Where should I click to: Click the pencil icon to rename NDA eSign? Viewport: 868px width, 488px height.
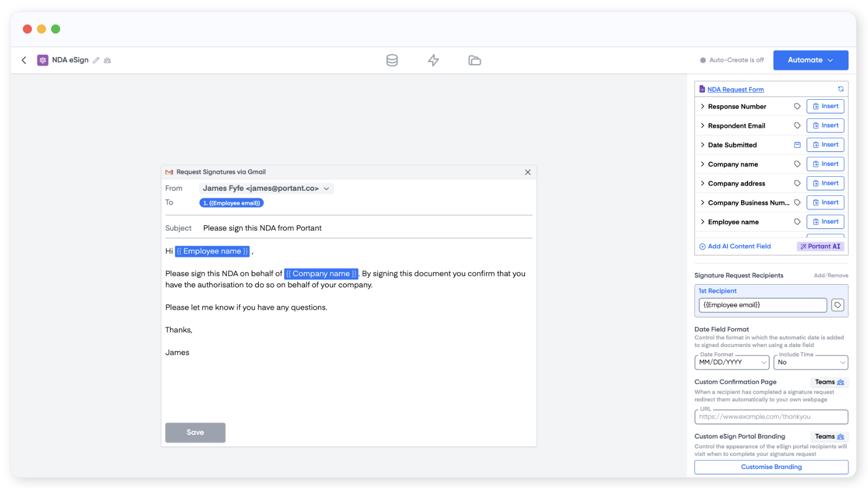pyautogui.click(x=96, y=60)
